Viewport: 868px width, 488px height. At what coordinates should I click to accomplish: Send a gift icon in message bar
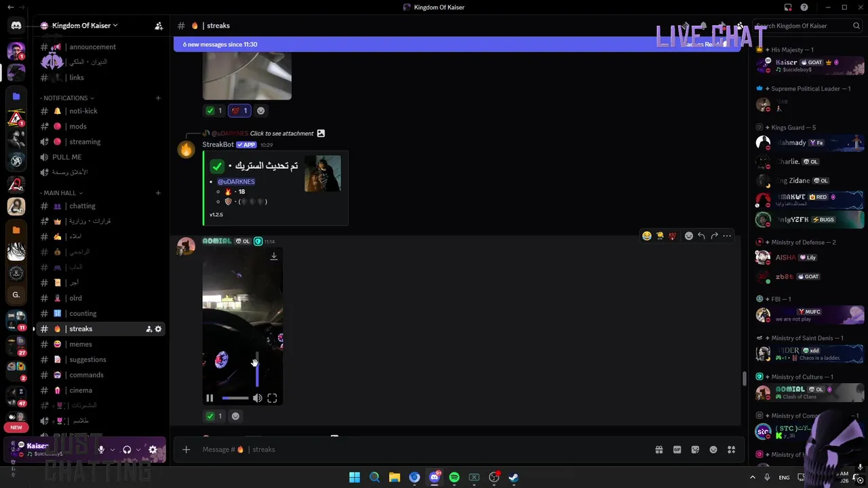click(x=658, y=449)
